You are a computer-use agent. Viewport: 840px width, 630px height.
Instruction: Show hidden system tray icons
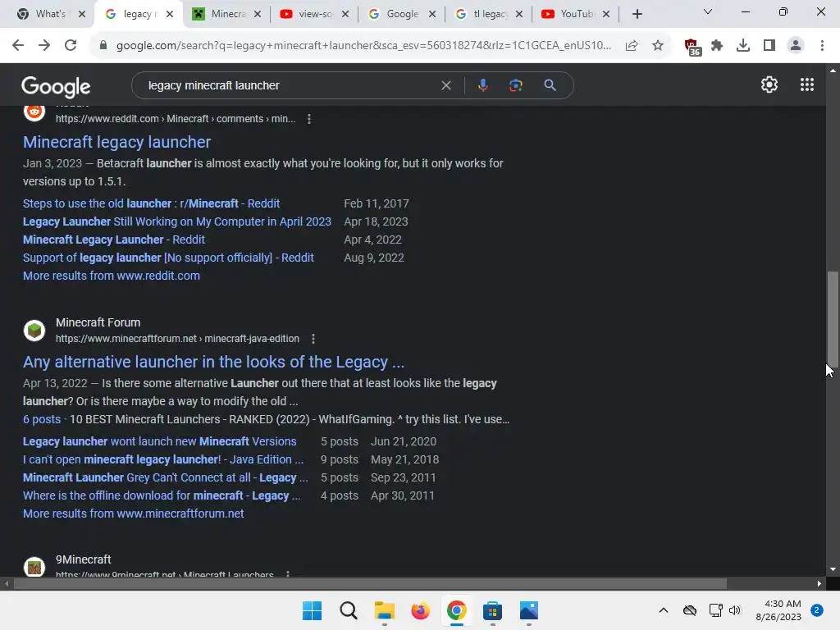click(663, 610)
